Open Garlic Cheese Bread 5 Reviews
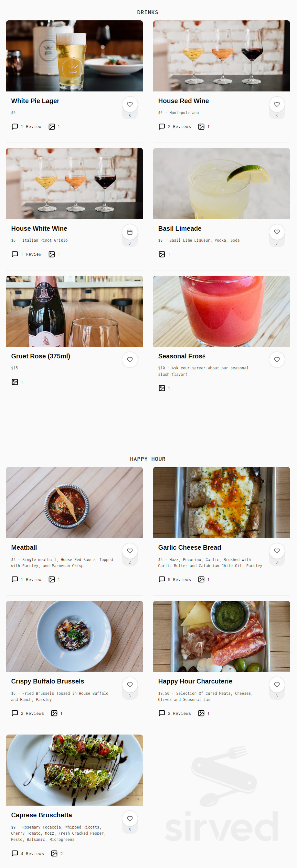297x868 pixels. click(x=175, y=579)
